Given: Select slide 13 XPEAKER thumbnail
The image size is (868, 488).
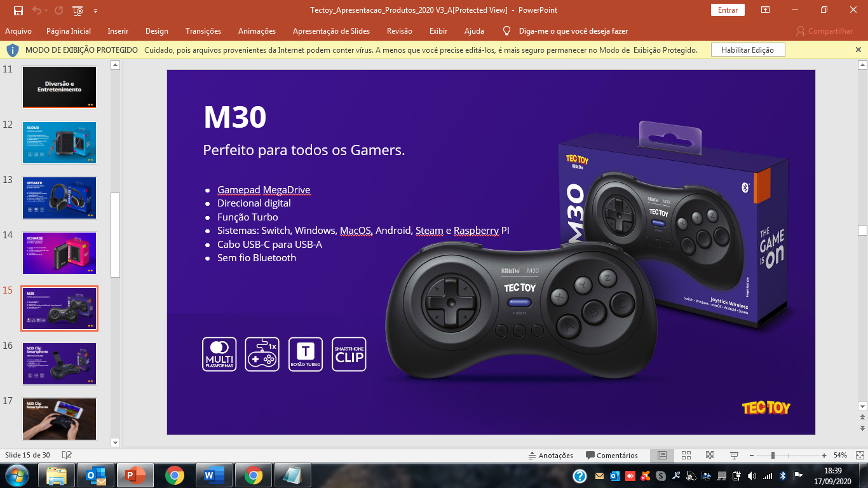Looking at the screenshot, I should click(60, 198).
